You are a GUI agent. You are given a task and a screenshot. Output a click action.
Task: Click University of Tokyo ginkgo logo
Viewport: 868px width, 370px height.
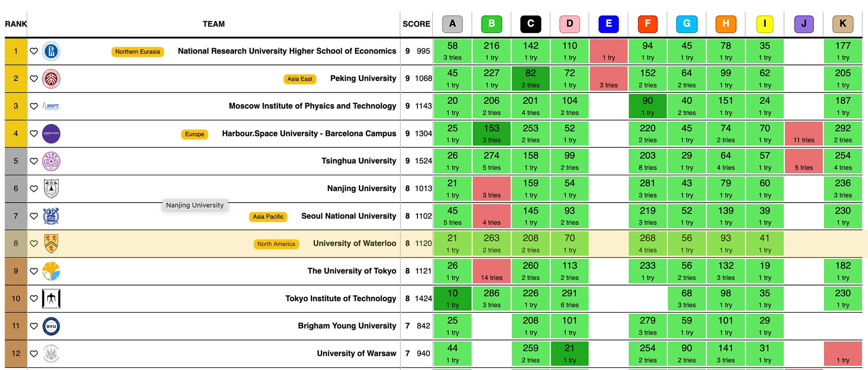(51, 271)
